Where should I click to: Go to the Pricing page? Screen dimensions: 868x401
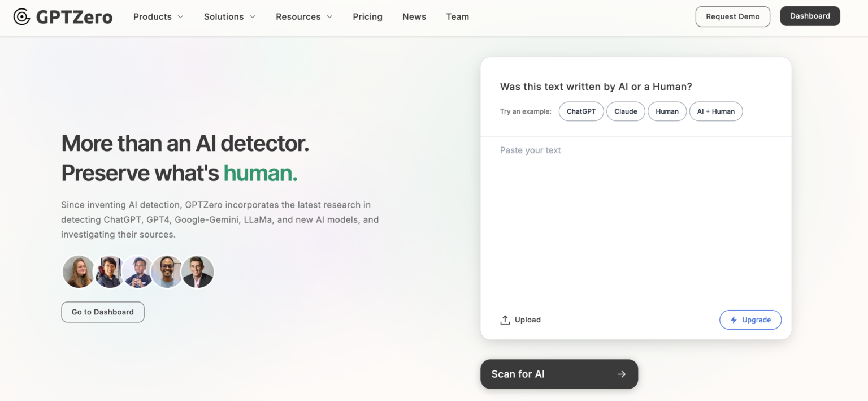pos(367,17)
